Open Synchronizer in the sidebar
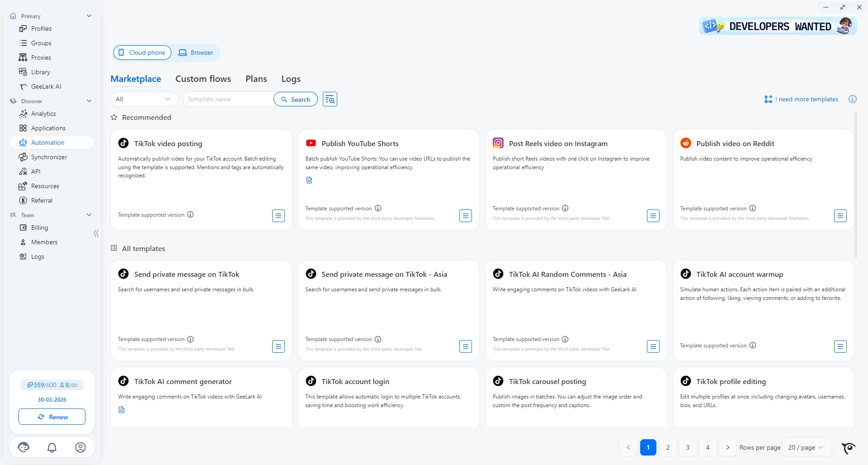The width and height of the screenshot is (868, 465). (x=52, y=157)
